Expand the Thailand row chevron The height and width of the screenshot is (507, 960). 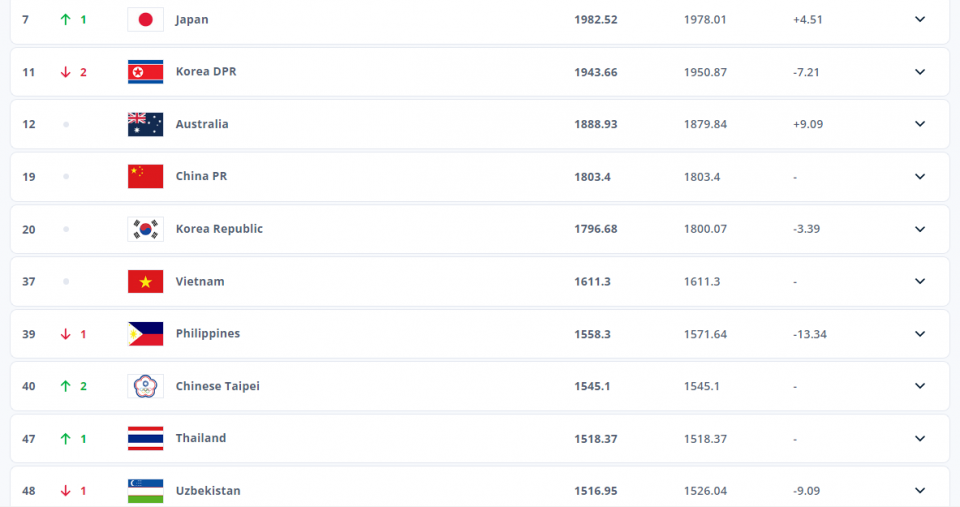pos(920,438)
